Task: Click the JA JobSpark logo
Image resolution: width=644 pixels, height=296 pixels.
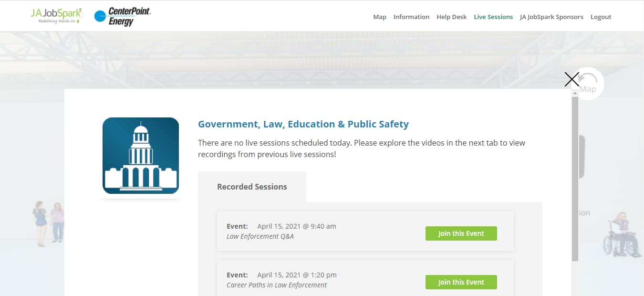Action: click(56, 15)
